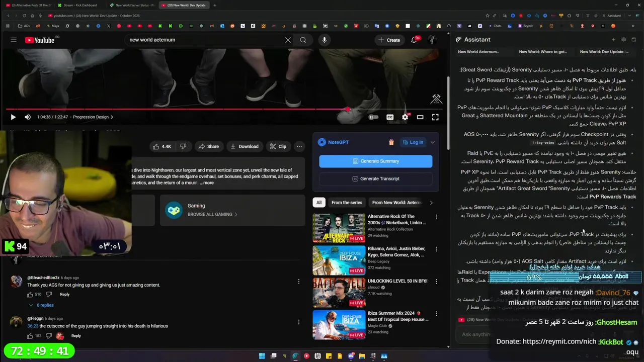Open a new browser tab
The width and height of the screenshot is (644, 362).
click(215, 5)
